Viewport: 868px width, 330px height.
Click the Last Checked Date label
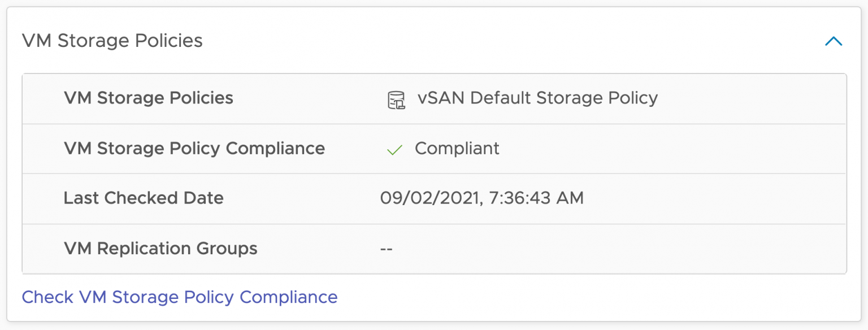(144, 198)
